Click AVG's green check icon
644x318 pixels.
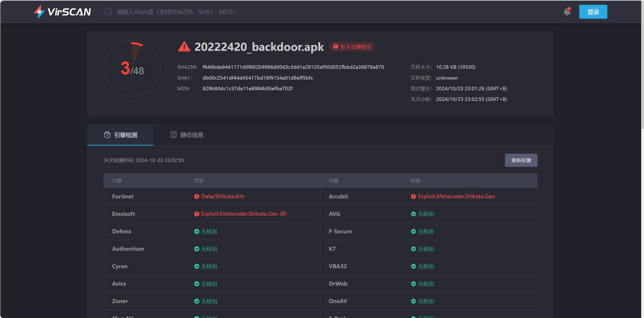pyautogui.click(x=413, y=214)
